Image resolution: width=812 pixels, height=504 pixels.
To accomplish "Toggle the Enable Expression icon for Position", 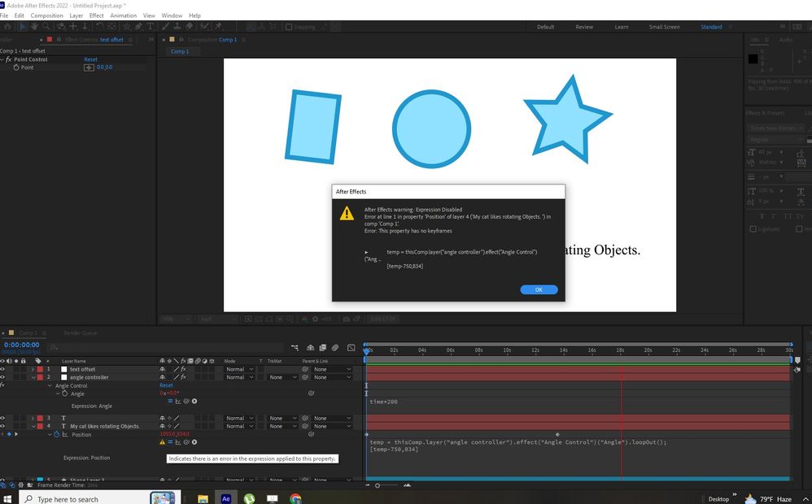I will (x=170, y=442).
